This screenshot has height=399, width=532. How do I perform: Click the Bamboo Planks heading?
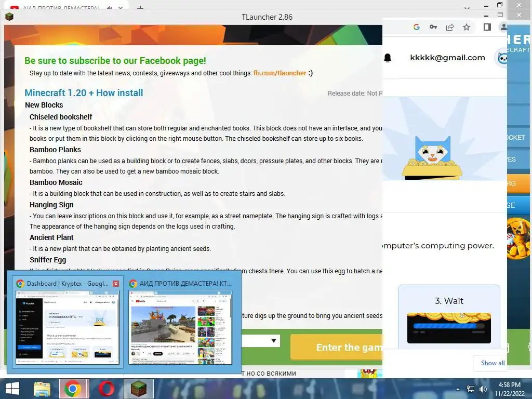tap(55, 150)
